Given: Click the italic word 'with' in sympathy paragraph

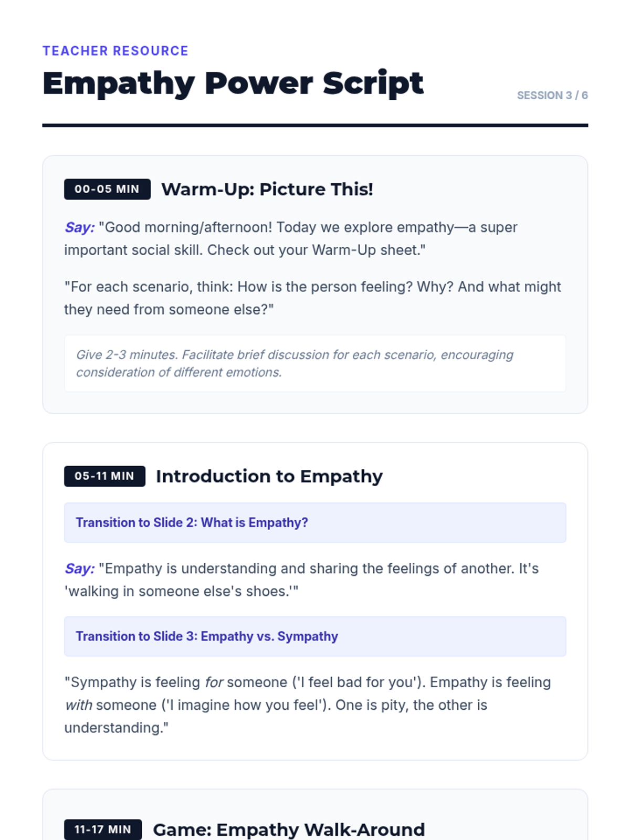Looking at the screenshot, I should point(78,705).
